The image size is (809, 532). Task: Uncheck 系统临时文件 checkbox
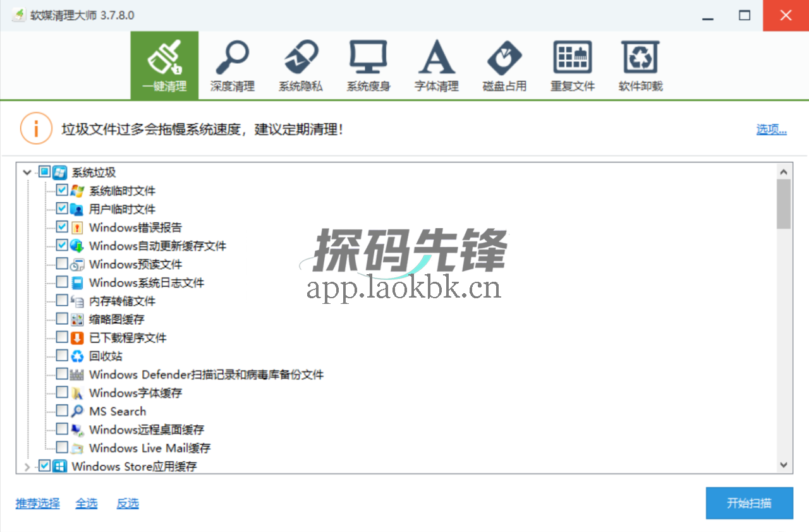pyautogui.click(x=62, y=190)
